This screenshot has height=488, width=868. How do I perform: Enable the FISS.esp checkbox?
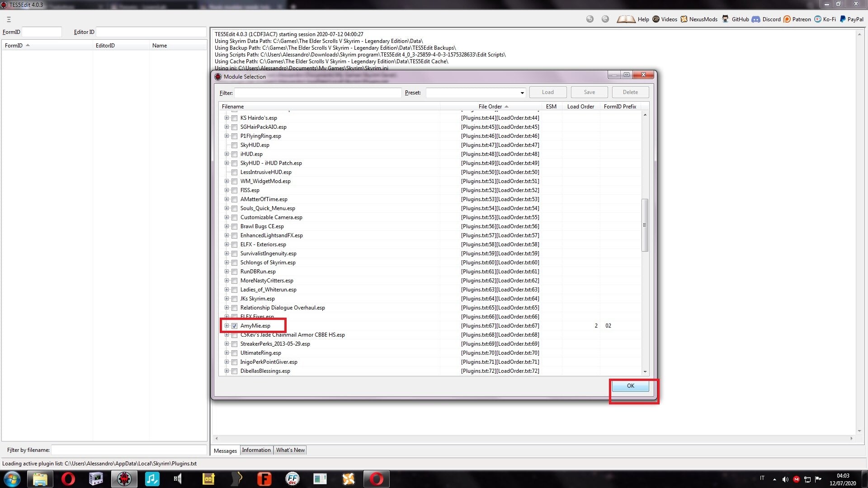234,190
